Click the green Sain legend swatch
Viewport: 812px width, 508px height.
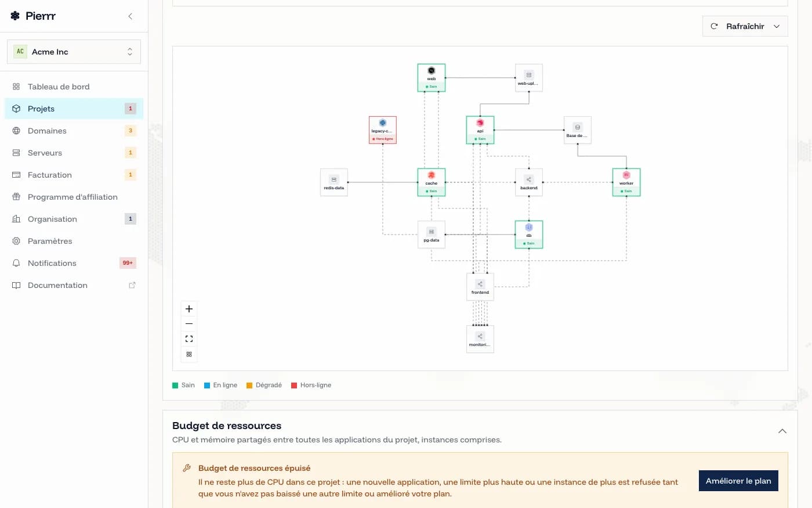pos(175,385)
